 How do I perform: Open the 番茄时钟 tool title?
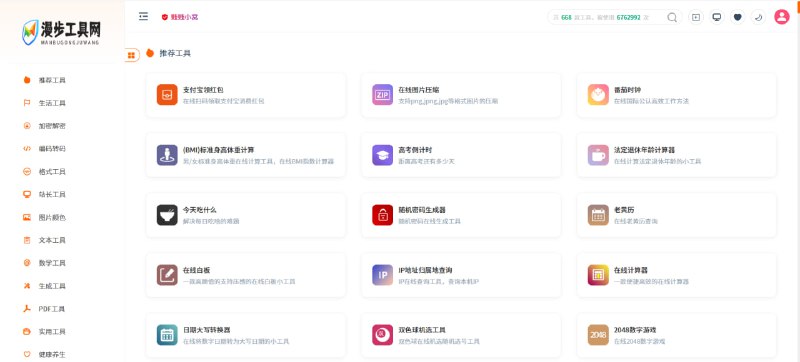click(x=628, y=90)
